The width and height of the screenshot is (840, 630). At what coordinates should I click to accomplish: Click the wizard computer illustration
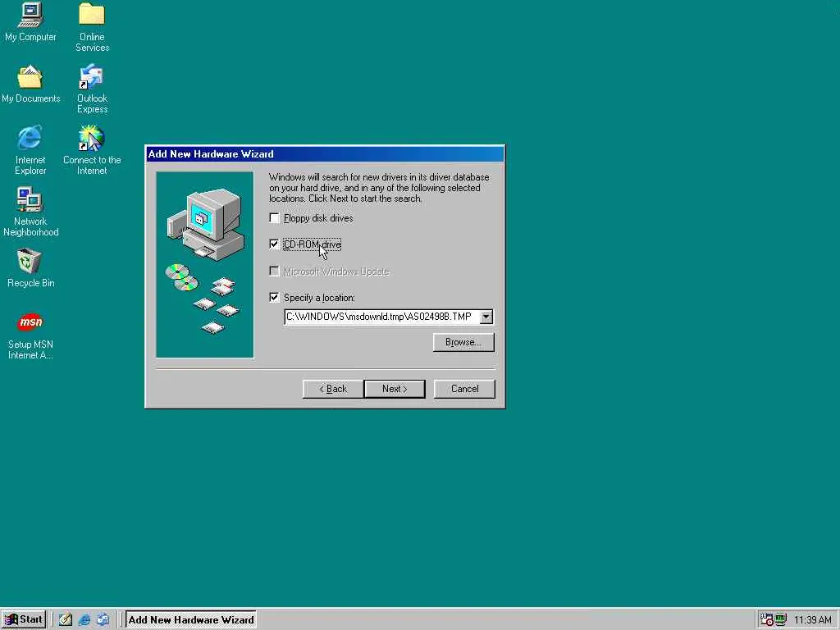point(204,265)
